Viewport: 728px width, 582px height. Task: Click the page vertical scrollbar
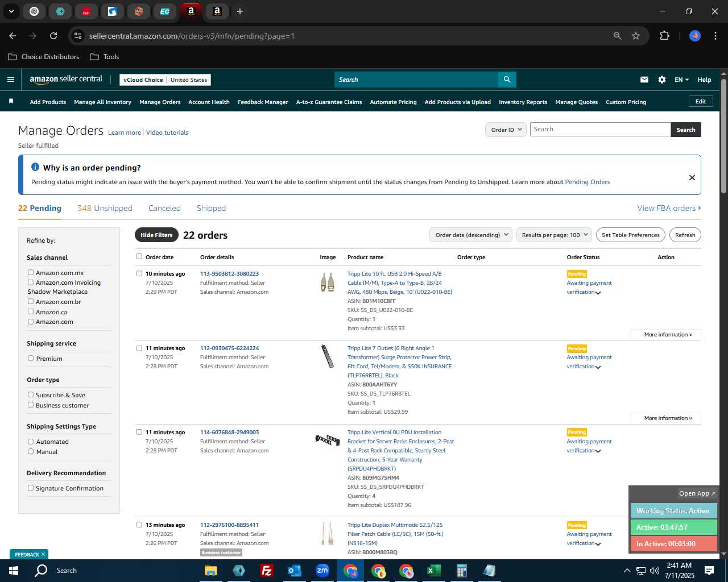[x=723, y=136]
